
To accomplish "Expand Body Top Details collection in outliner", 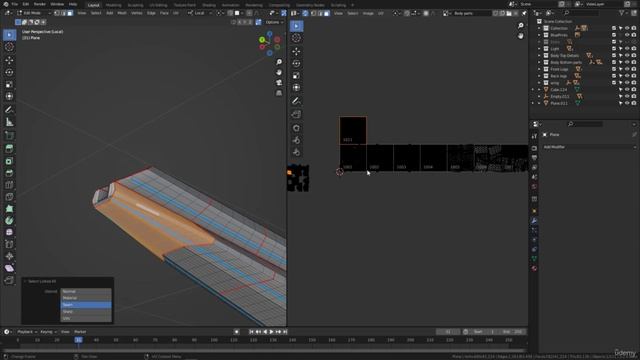I will 539,56.
